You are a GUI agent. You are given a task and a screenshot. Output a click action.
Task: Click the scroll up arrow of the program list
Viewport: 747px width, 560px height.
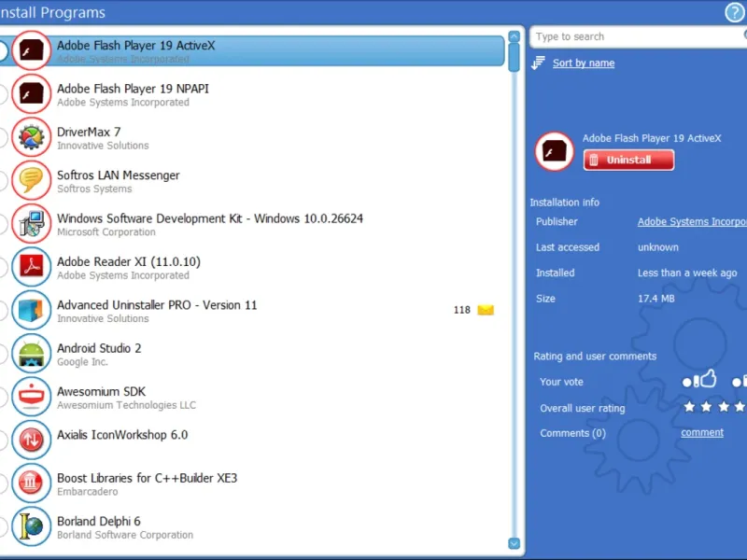pyautogui.click(x=514, y=36)
